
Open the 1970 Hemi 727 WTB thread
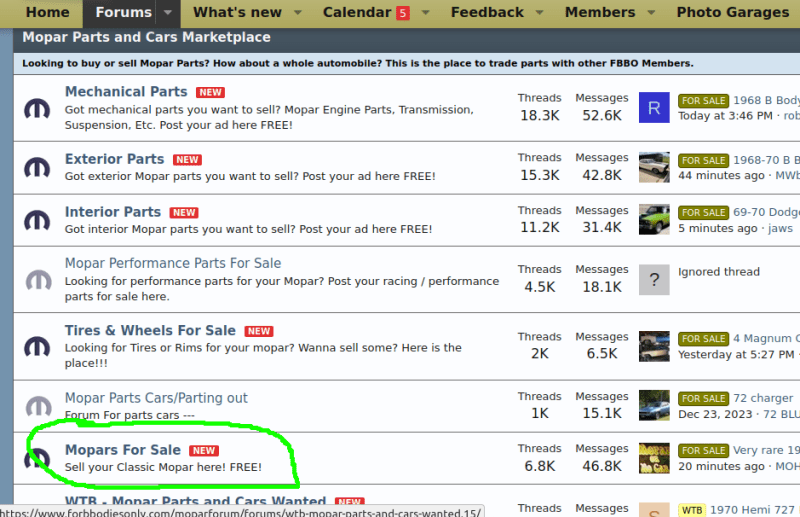tap(752, 510)
